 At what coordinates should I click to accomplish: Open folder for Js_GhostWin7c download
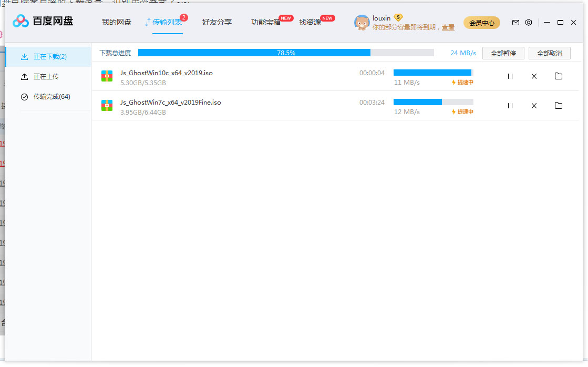559,106
